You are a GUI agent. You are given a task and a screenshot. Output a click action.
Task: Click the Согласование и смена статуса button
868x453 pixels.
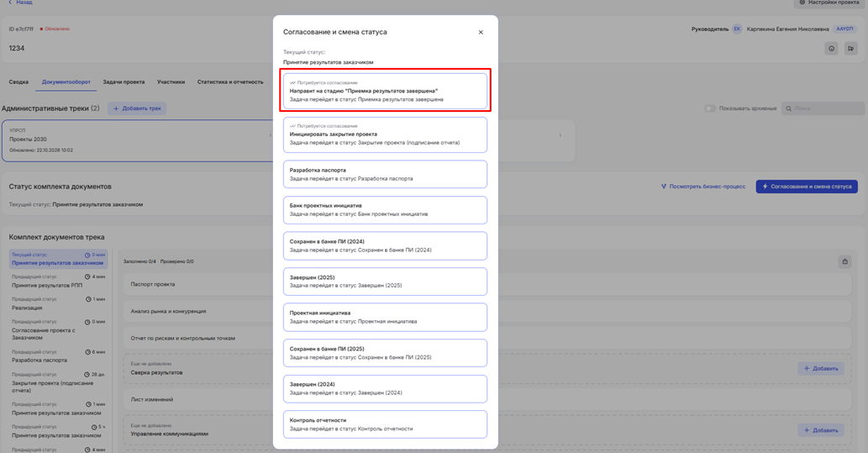(807, 187)
